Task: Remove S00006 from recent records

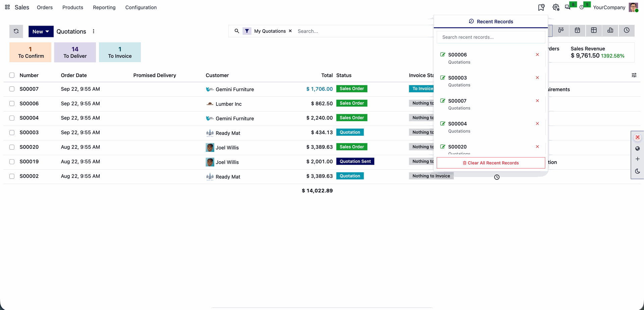Action: coord(537,55)
